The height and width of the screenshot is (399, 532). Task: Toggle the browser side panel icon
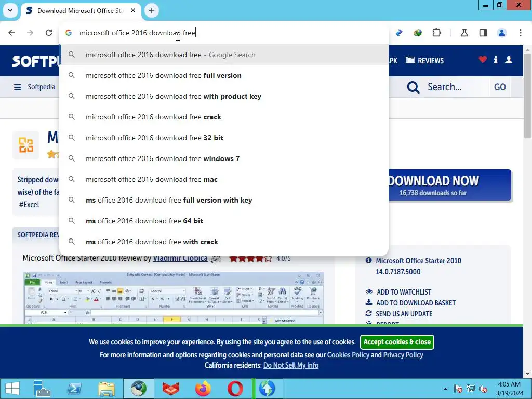coord(483,33)
